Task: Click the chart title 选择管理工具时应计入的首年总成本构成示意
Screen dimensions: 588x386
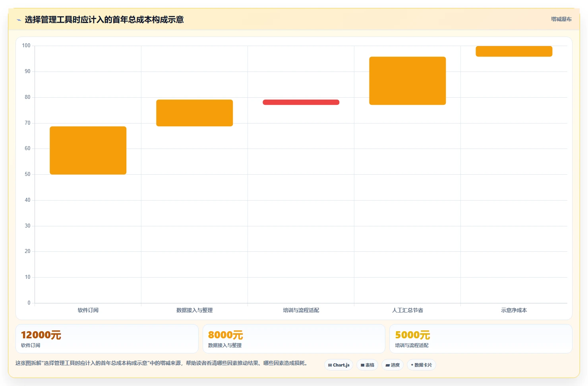Action: pos(104,20)
